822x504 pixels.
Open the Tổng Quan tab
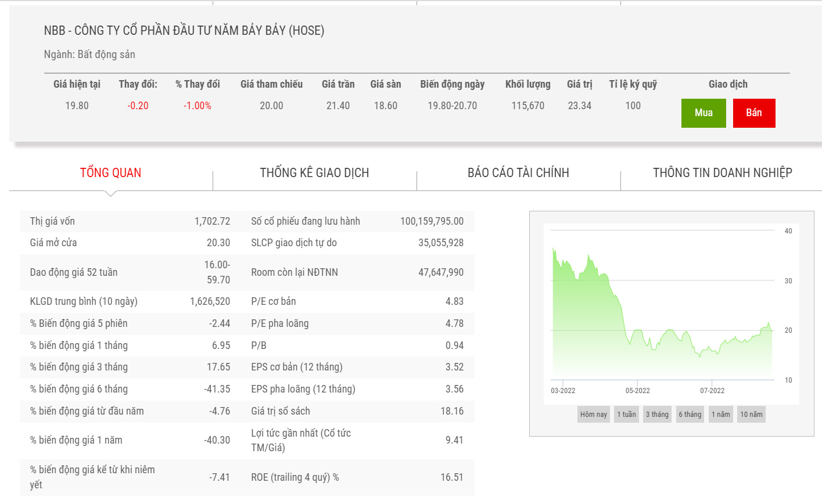(110, 172)
